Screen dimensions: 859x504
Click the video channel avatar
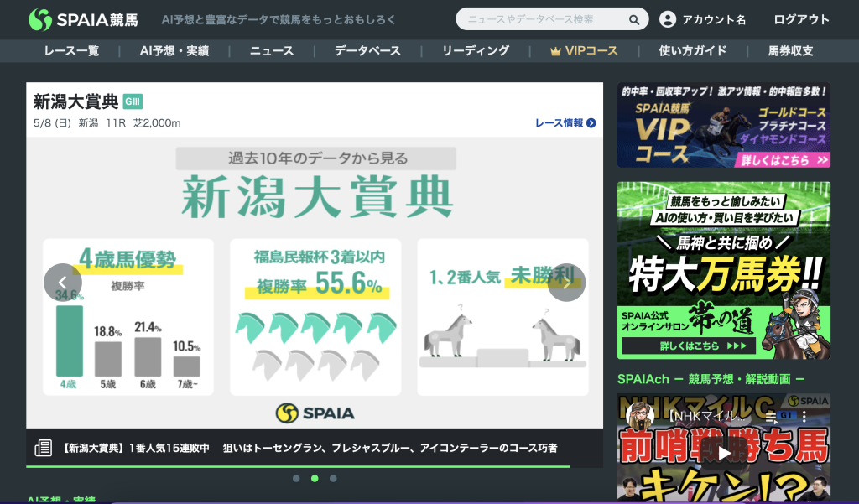point(640,416)
